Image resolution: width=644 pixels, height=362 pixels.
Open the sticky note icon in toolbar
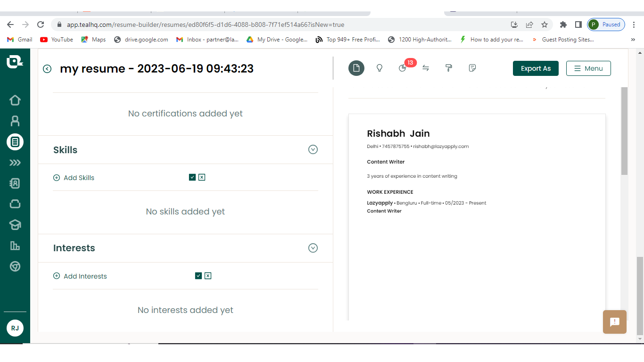coord(472,68)
